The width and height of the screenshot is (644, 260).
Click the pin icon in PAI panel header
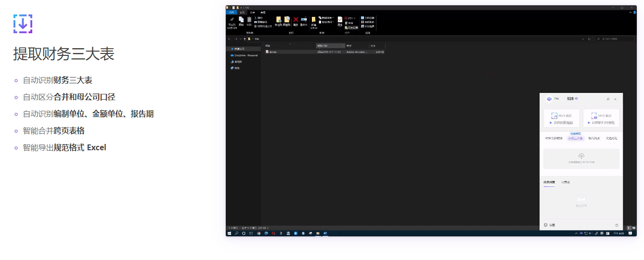tap(608, 99)
